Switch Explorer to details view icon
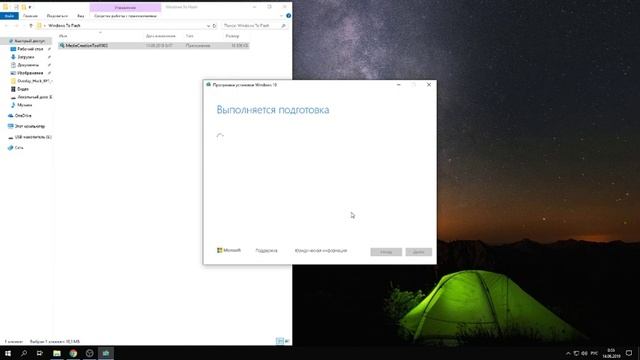The image size is (640, 360). click(x=280, y=341)
